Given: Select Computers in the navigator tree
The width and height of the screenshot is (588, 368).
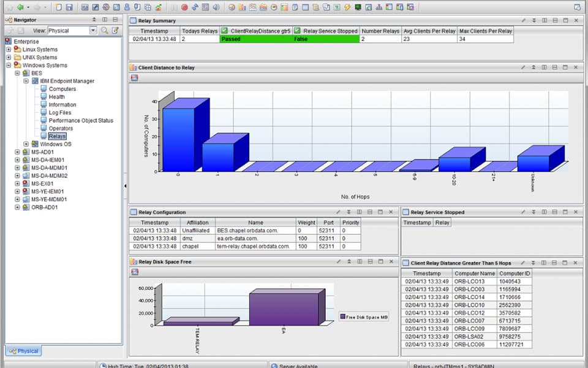Looking at the screenshot, I should tap(62, 88).
